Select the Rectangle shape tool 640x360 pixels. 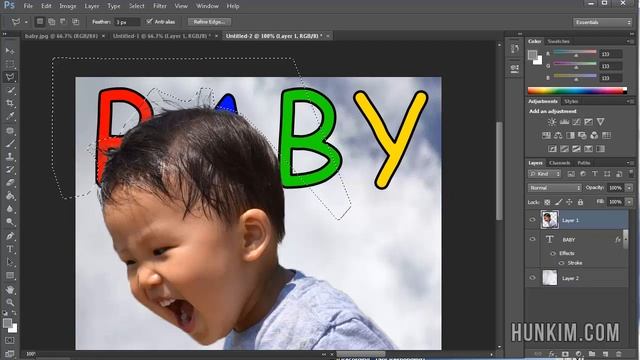pos(10,276)
